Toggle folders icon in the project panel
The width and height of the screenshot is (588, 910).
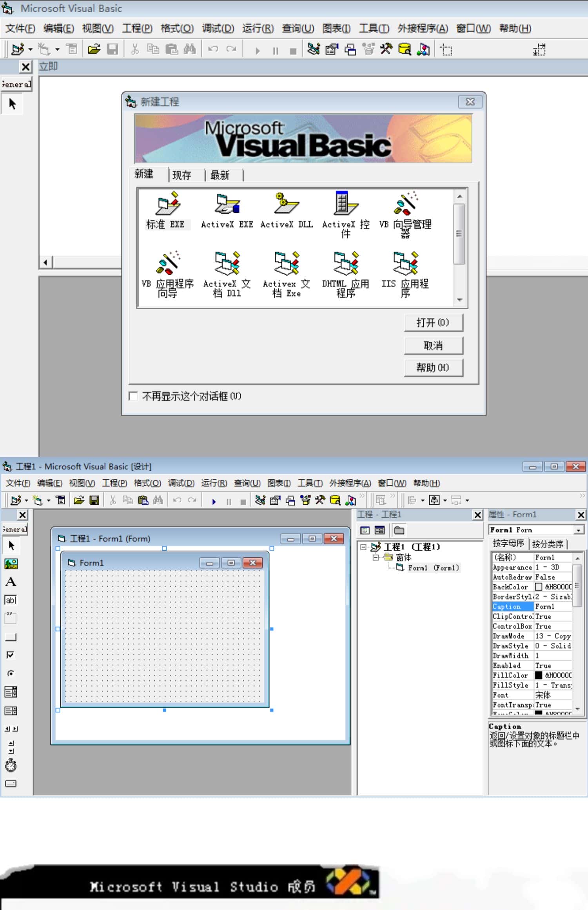pyautogui.click(x=399, y=530)
